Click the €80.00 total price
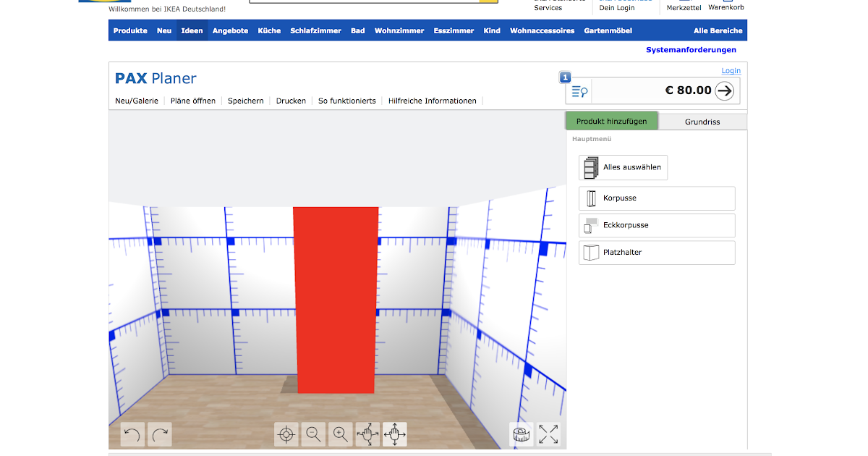This screenshot has width=868, height=456. coord(688,90)
